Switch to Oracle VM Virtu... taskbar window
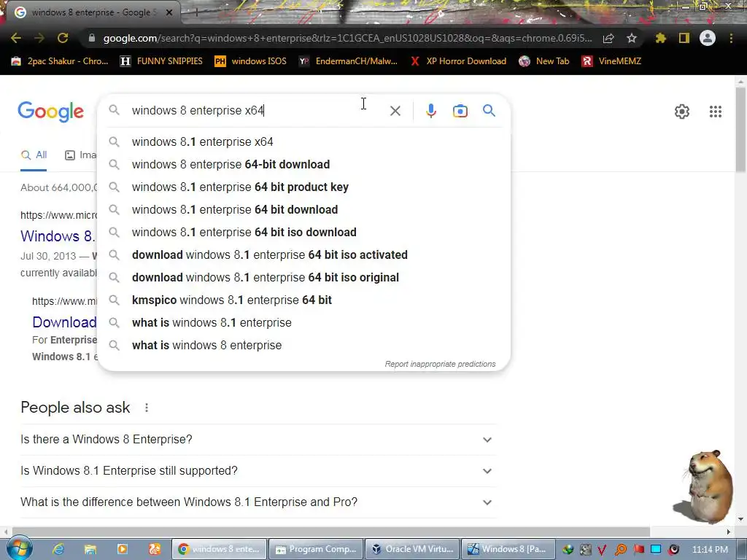Viewport: 747px width, 560px height. coord(413,549)
